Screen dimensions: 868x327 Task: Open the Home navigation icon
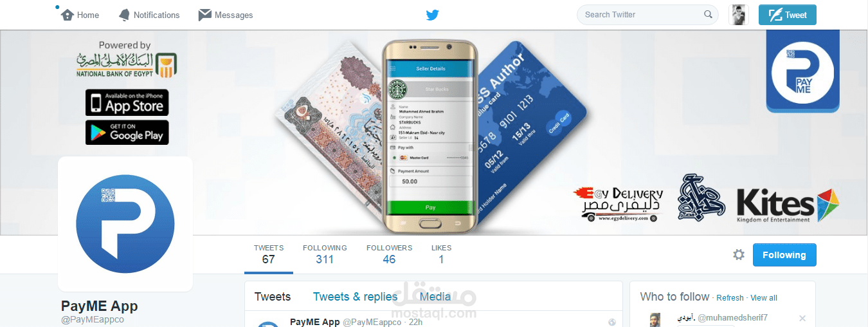click(x=68, y=15)
